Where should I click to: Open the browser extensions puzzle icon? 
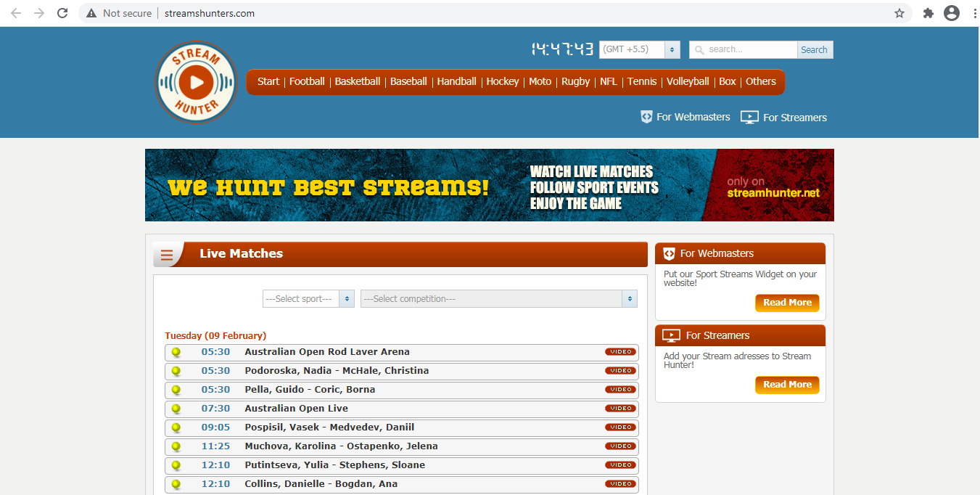[928, 13]
